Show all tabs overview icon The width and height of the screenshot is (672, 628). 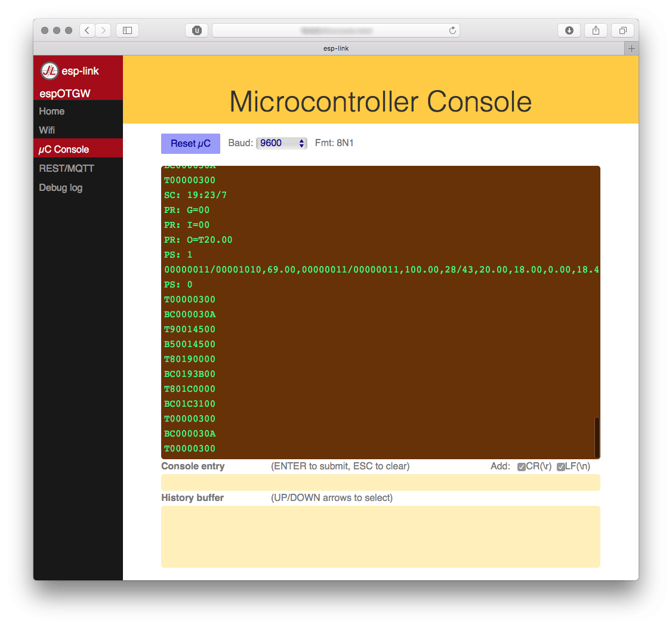tap(622, 30)
